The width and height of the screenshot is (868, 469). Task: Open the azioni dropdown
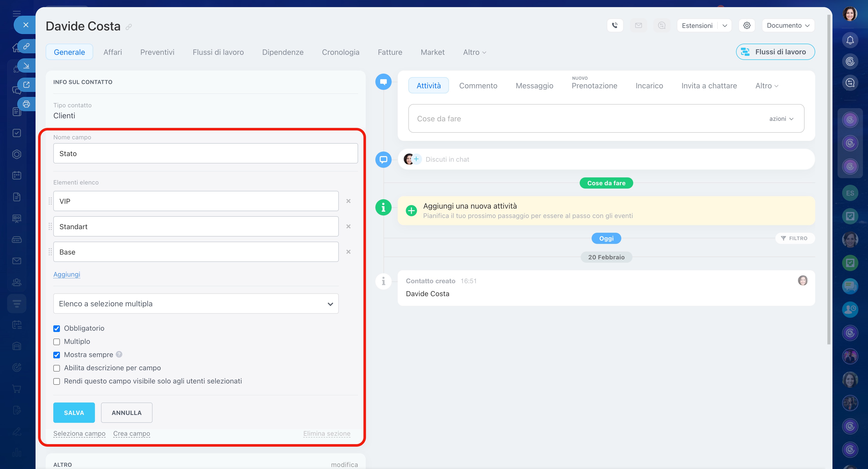781,119
